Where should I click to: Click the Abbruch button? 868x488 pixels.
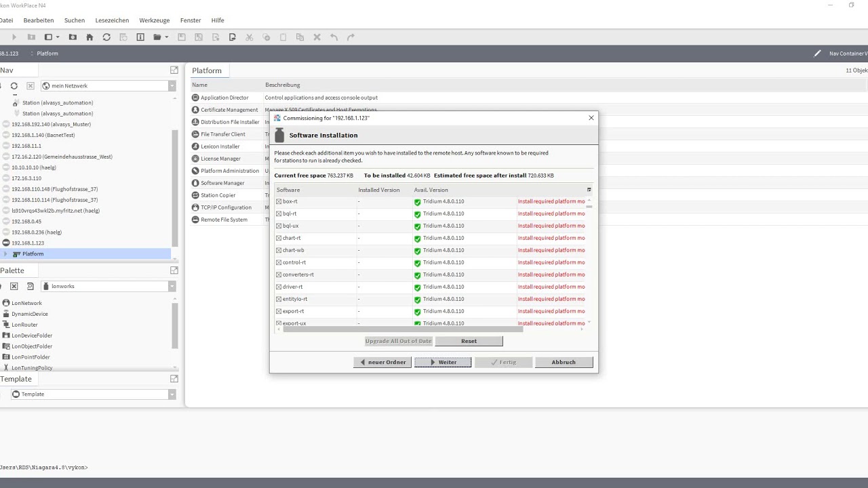[x=564, y=362]
